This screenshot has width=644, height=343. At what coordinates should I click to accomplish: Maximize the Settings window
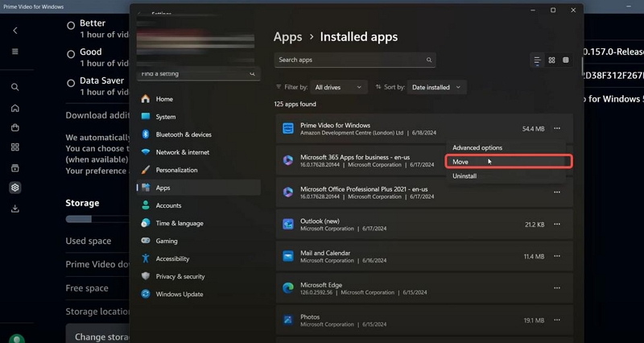pos(553,10)
